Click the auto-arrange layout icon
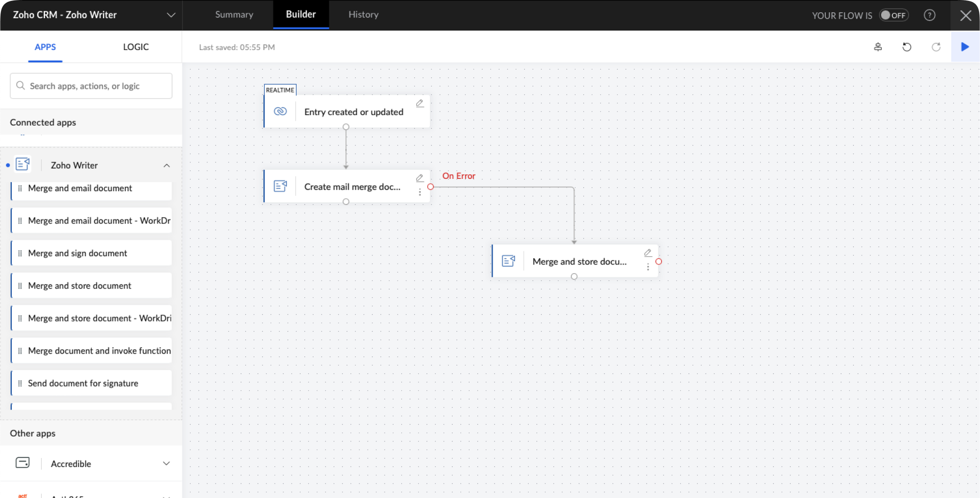The image size is (980, 498). tap(878, 47)
